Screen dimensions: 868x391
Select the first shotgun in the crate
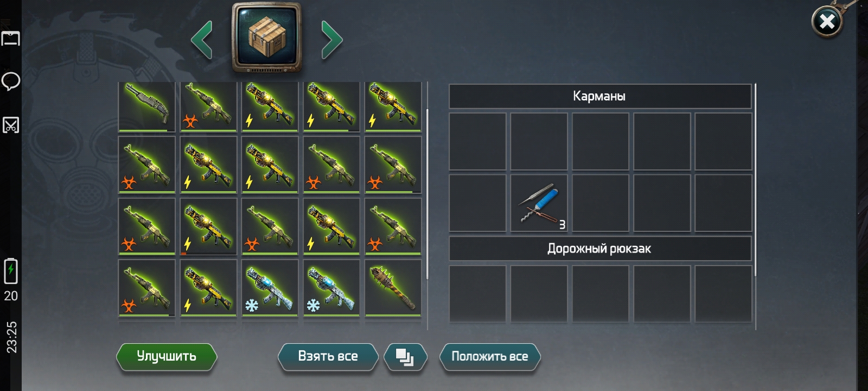tap(147, 107)
